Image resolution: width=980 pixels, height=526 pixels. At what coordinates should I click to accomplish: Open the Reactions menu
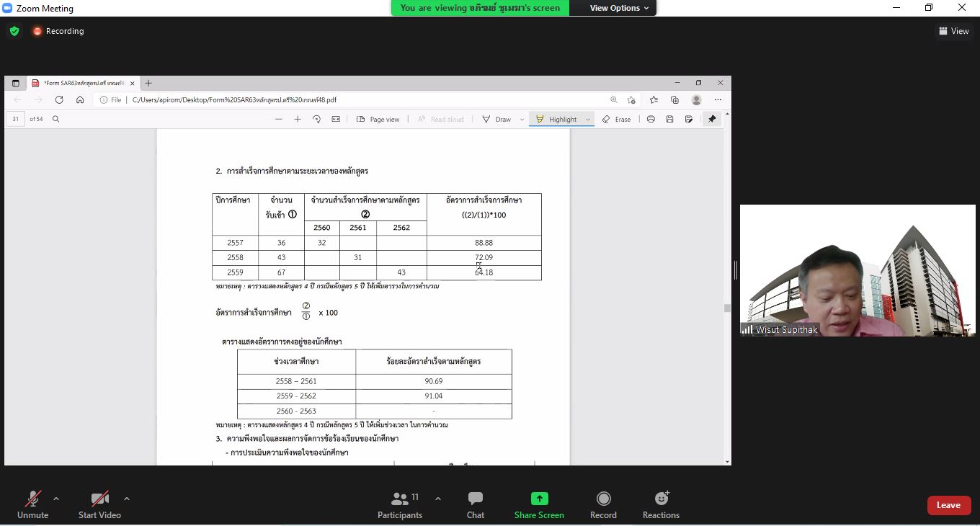661,504
